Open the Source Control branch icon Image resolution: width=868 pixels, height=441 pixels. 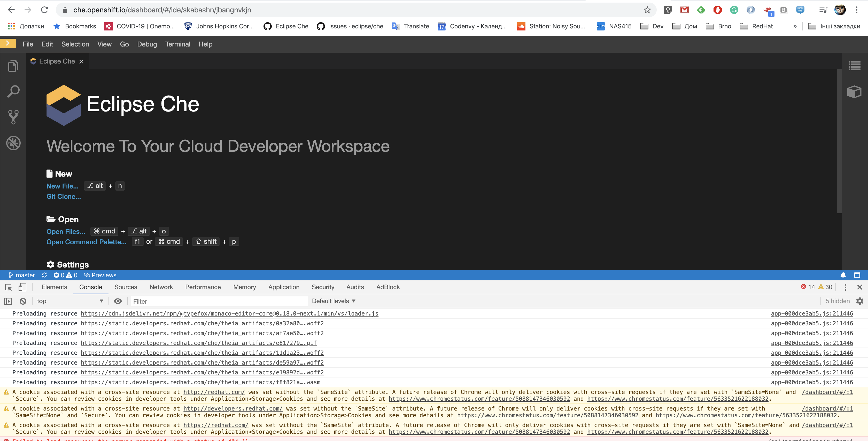[13, 117]
